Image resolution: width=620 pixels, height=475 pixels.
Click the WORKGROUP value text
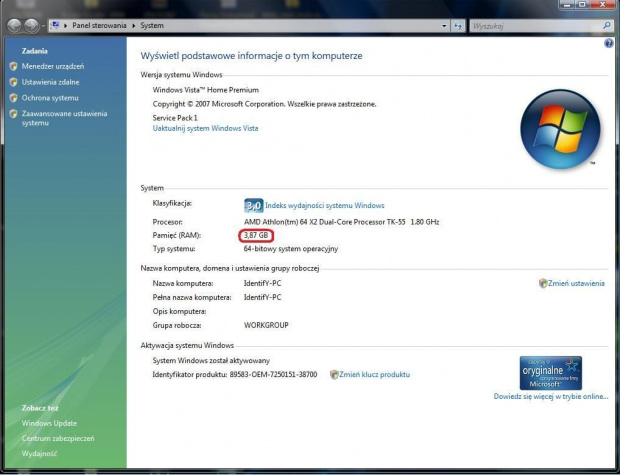pyautogui.click(x=266, y=325)
